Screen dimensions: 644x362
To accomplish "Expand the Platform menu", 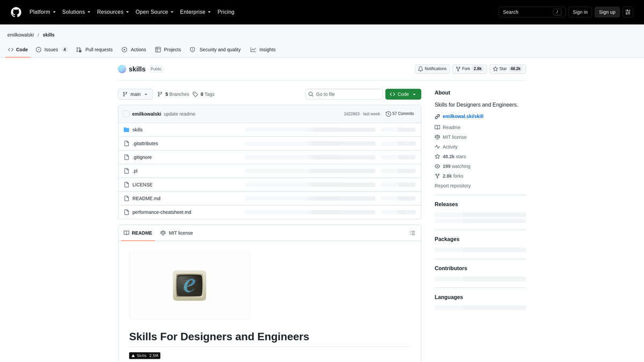I will point(42,12).
